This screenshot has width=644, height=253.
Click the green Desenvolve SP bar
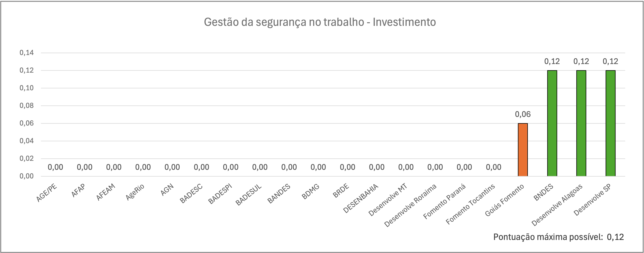610,123
